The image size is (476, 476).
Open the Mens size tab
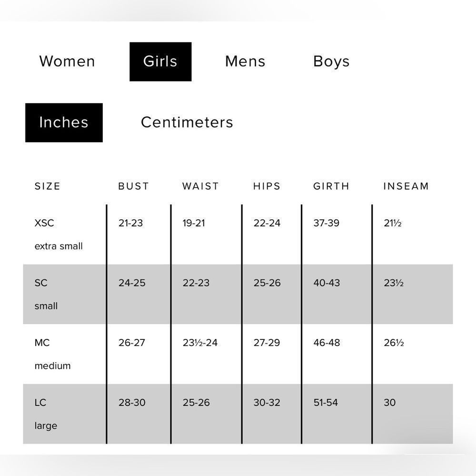[x=245, y=61]
